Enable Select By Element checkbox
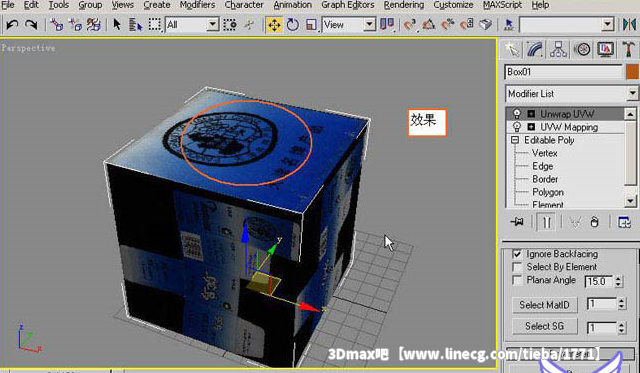The height and width of the screenshot is (373, 640). (517, 267)
